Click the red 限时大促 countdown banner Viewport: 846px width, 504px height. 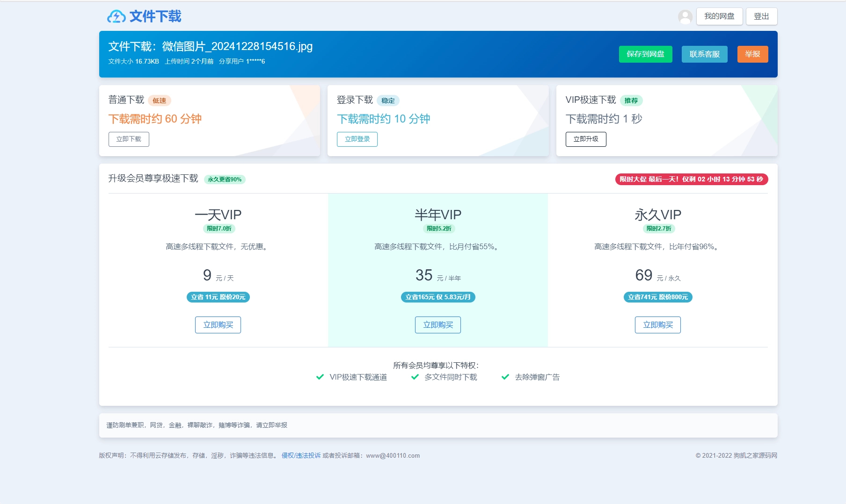[x=692, y=179]
